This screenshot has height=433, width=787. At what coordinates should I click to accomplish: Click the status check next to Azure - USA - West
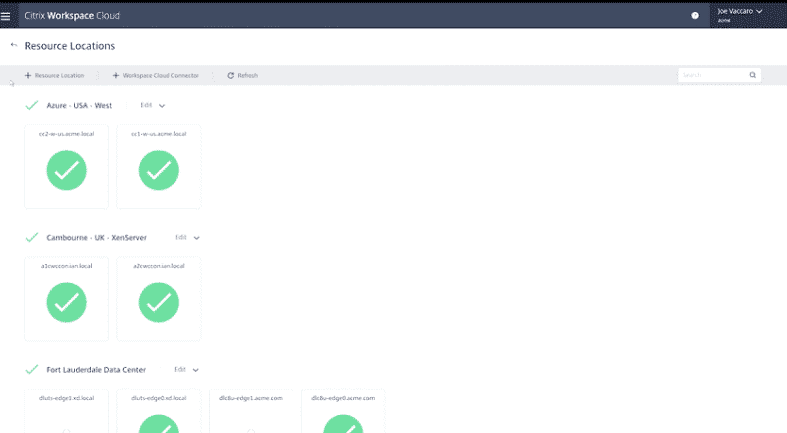coord(31,105)
